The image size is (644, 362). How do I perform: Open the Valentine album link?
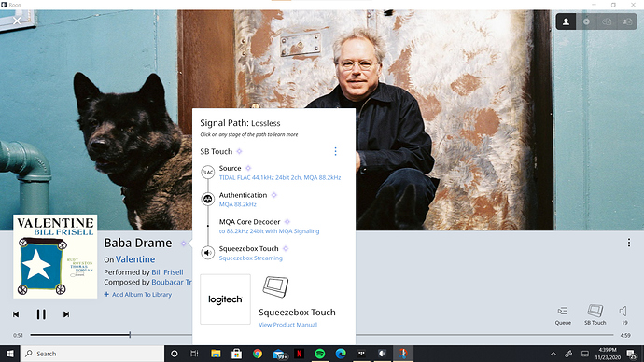click(x=135, y=259)
